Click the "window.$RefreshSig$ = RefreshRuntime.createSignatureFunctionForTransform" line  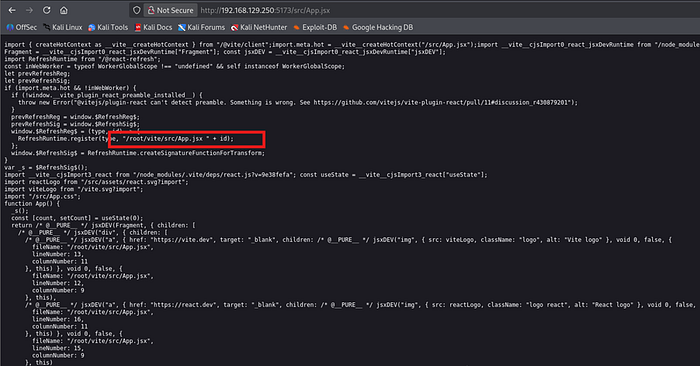click(x=138, y=153)
